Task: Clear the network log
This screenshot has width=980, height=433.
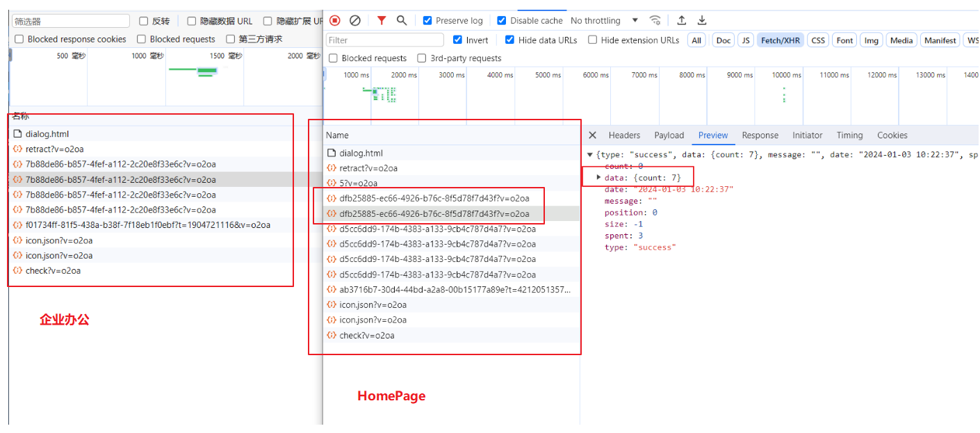Action: point(355,21)
